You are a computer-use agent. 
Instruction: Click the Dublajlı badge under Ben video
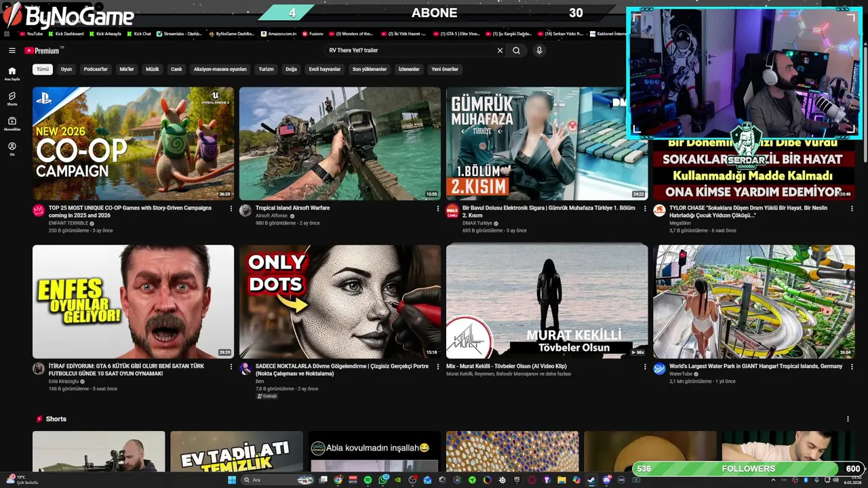[x=267, y=396]
